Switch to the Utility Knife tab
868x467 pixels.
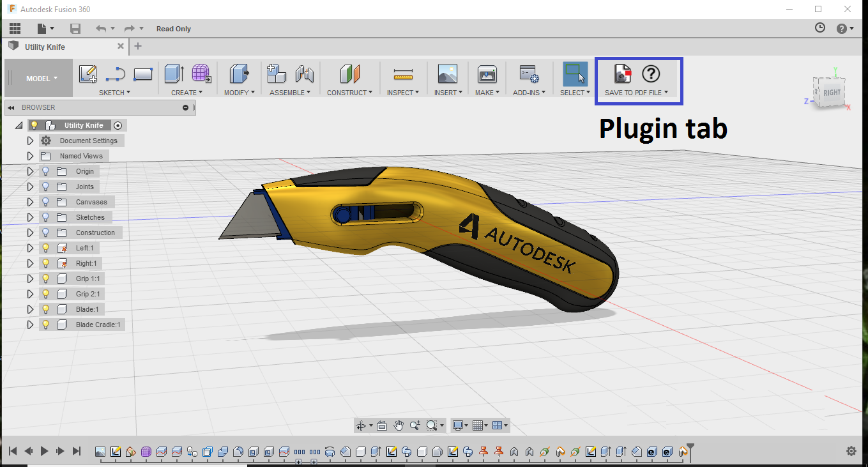tap(45, 47)
